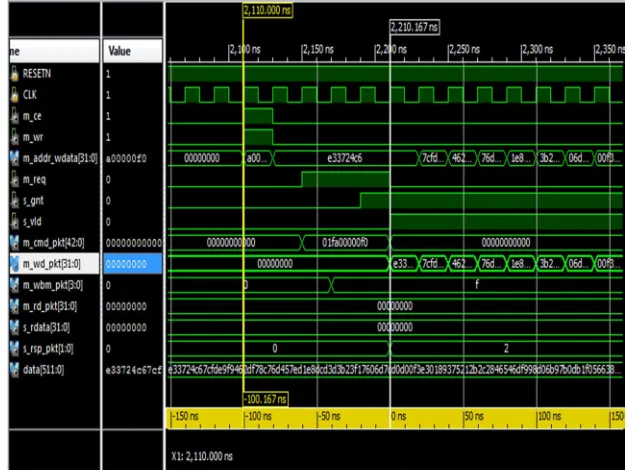Click the RESETN signal icon
The image size is (628, 470).
click(14, 74)
